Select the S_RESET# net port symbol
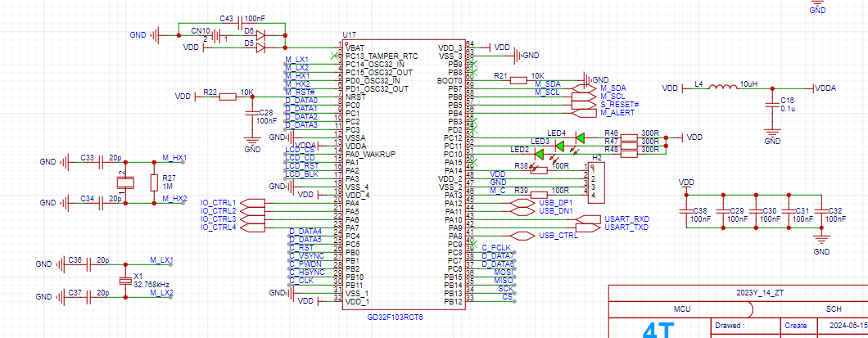This screenshot has height=338, width=868. click(585, 105)
